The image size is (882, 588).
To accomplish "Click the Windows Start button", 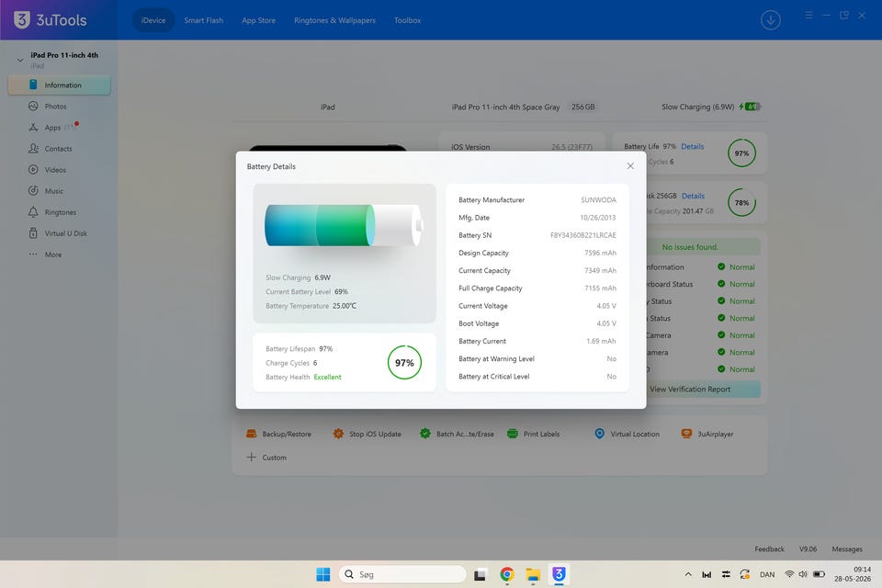I will pyautogui.click(x=323, y=574).
